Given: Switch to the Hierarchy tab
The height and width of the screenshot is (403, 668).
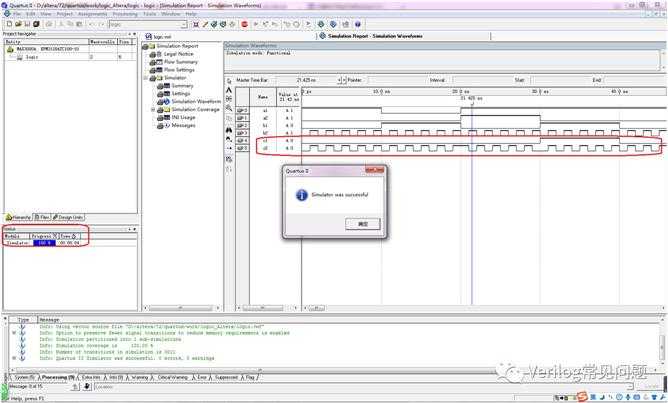Looking at the screenshot, I should (18, 217).
